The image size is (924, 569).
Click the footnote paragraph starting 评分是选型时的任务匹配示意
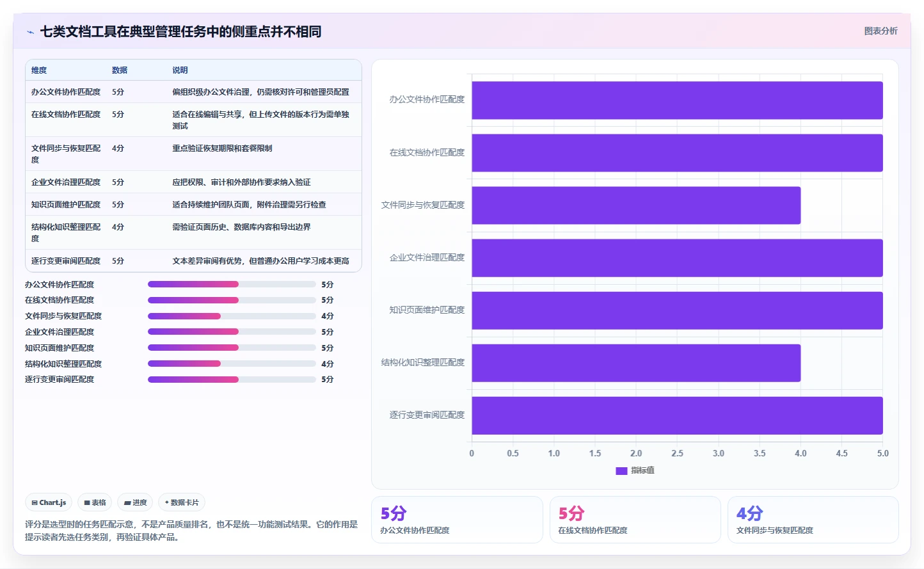[191, 531]
